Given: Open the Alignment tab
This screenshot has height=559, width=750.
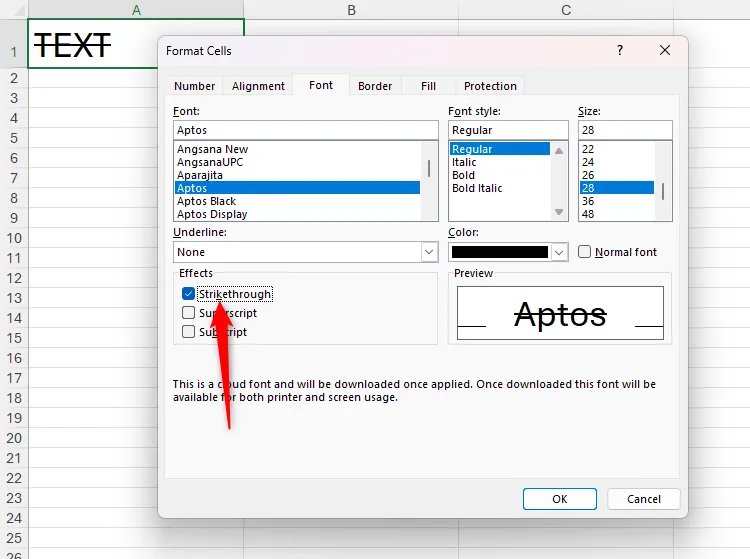Looking at the screenshot, I should [258, 86].
